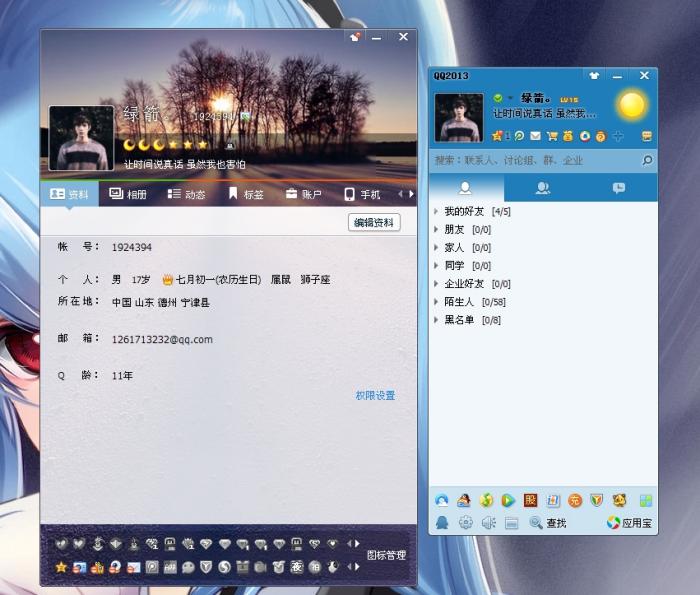The height and width of the screenshot is (595, 700).
Task: Open the message box icon right of shortcuts
Action: pyautogui.click(x=646, y=136)
